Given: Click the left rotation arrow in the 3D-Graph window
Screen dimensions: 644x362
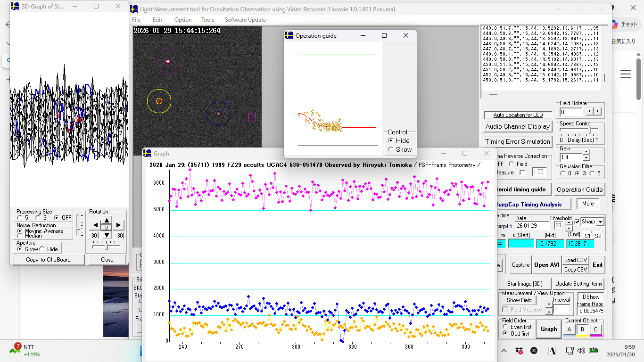Looking at the screenshot, I should pos(95,225).
